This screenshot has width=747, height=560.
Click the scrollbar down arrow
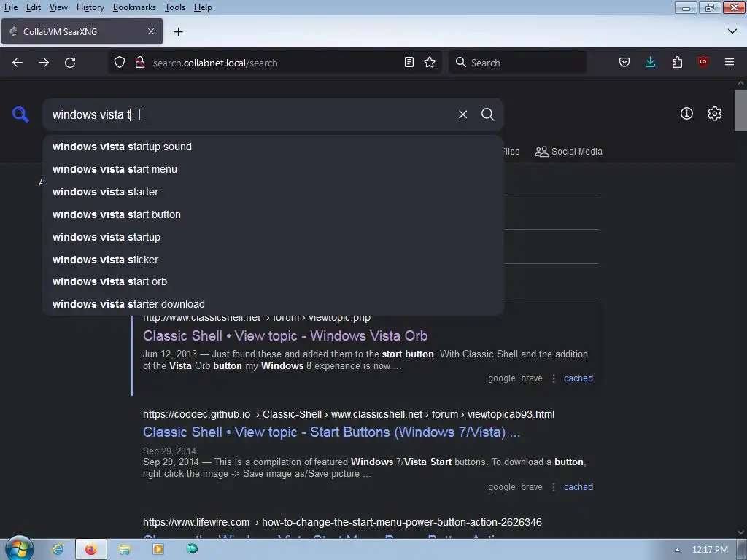[x=740, y=532]
